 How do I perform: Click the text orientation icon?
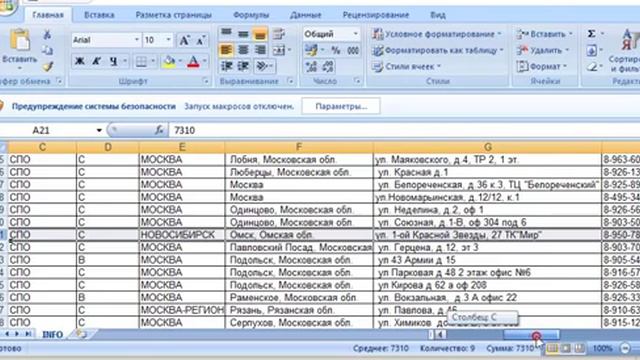(x=261, y=66)
